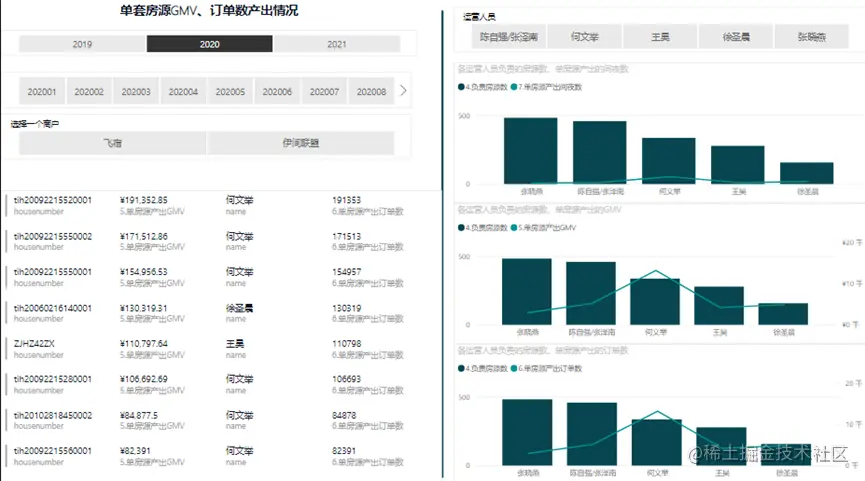Select year 2019 in the year slicer
This screenshot has width=865, height=481.
(82, 44)
